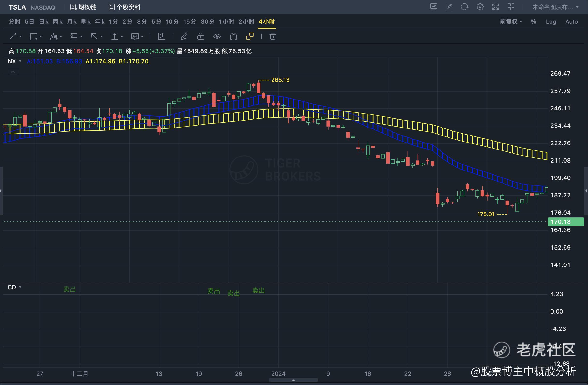Select the rectangle shape drawing tool

click(x=33, y=36)
